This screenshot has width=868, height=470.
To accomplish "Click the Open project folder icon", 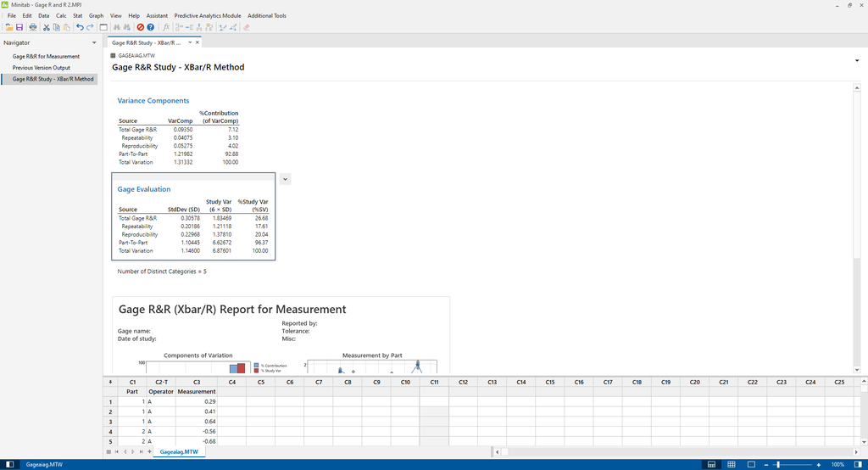I will pos(8,27).
